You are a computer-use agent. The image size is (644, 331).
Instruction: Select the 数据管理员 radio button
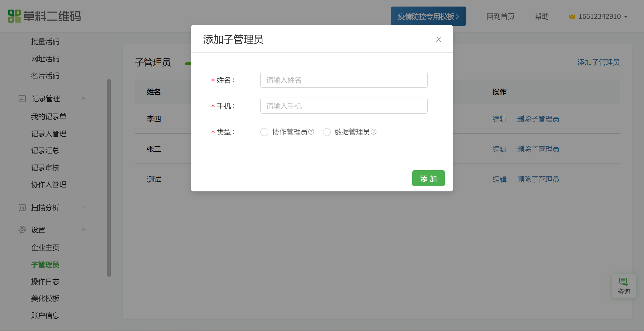click(x=327, y=132)
